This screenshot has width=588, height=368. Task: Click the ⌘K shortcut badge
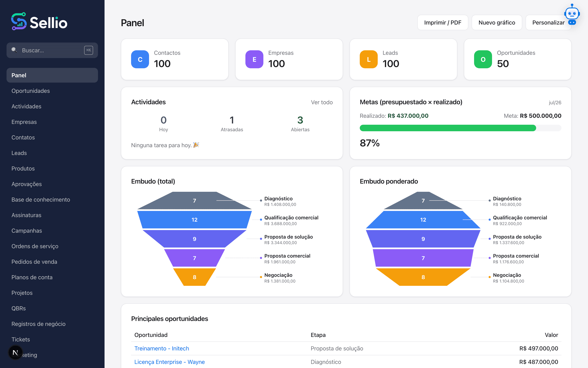point(88,50)
